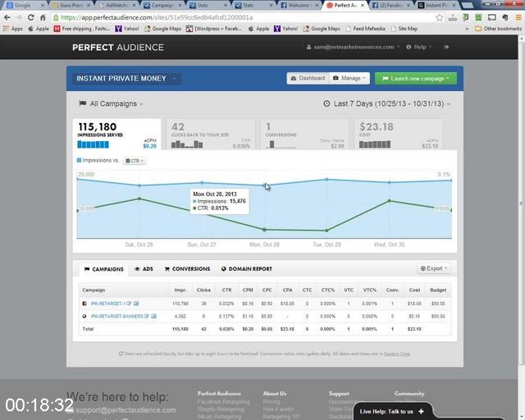Click the Dashboard button
This screenshot has height=420, width=525.
308,79
